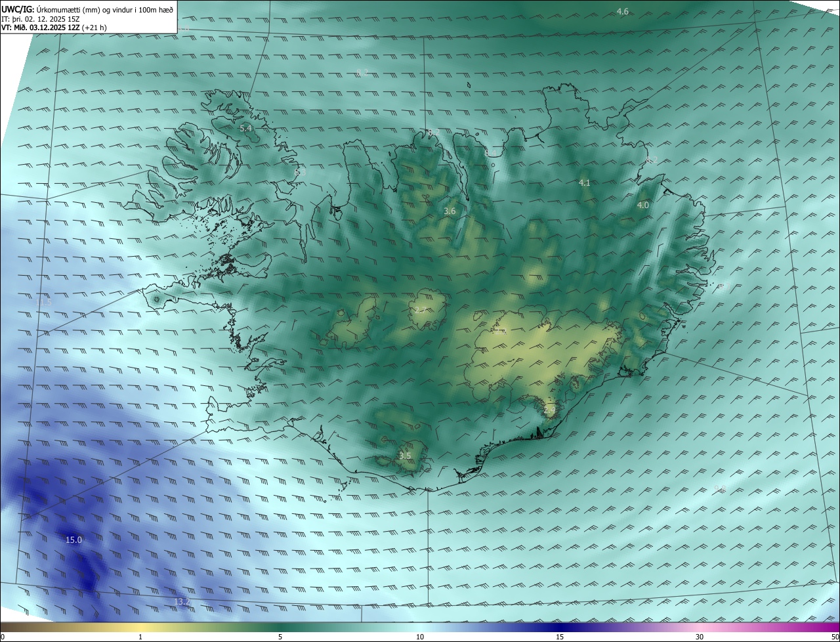Click the 11.5 value label on the map
Image resolution: width=840 pixels, height=642 pixels.
[x=44, y=303]
